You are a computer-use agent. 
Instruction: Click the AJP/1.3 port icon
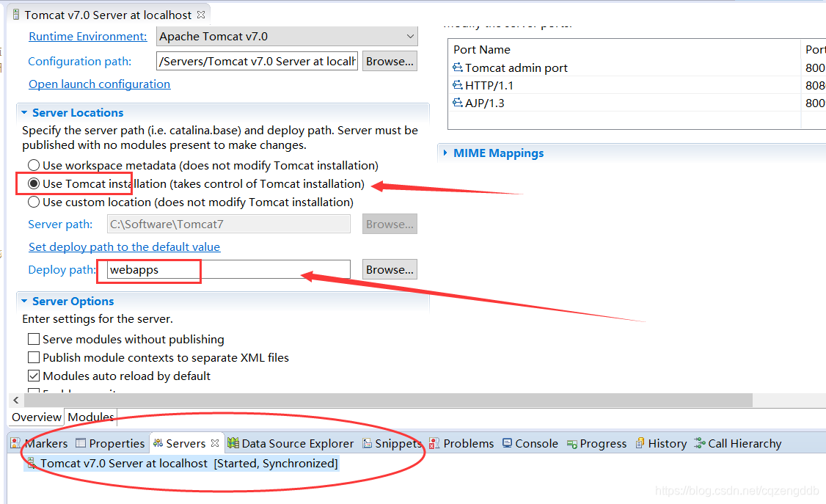[x=457, y=103]
